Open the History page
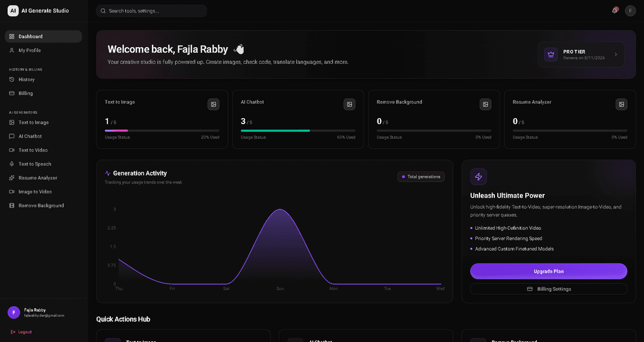This screenshot has width=644, height=342. [x=44, y=80]
